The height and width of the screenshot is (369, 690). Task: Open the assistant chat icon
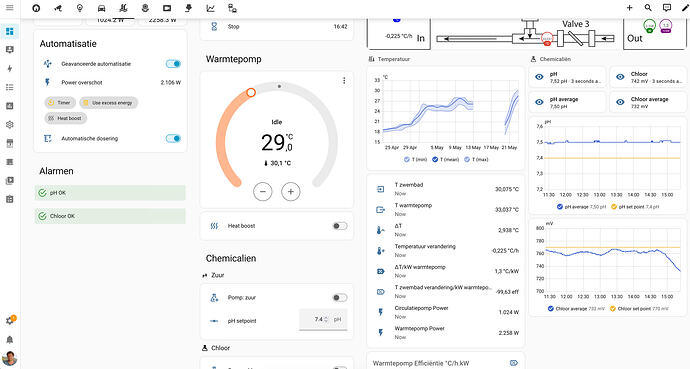click(667, 8)
